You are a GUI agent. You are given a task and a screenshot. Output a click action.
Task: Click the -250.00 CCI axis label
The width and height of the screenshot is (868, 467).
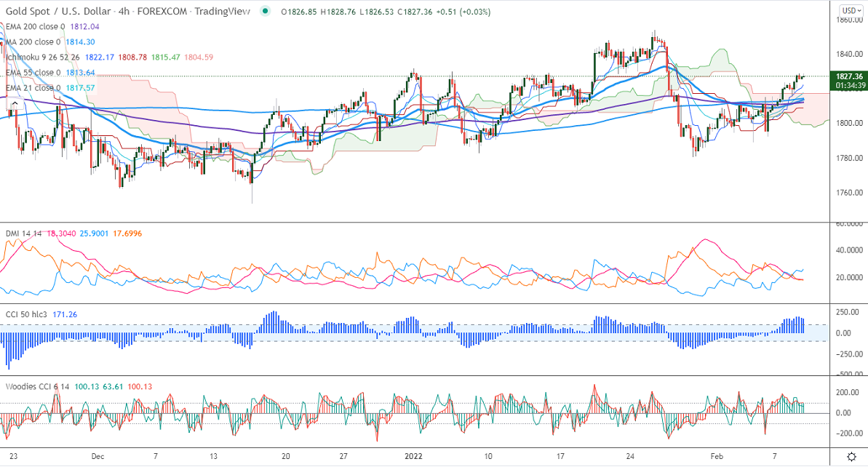pyautogui.click(x=848, y=354)
